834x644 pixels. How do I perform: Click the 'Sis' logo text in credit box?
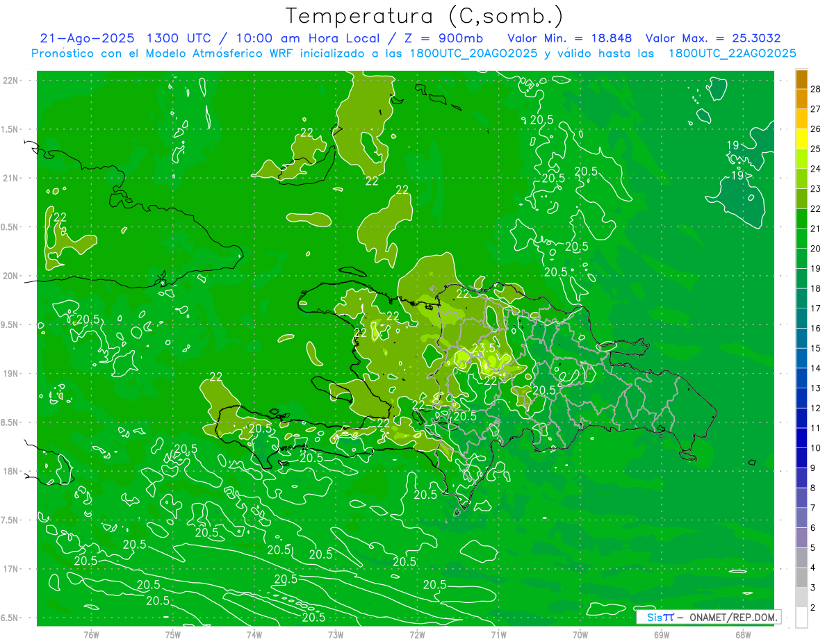(654, 617)
